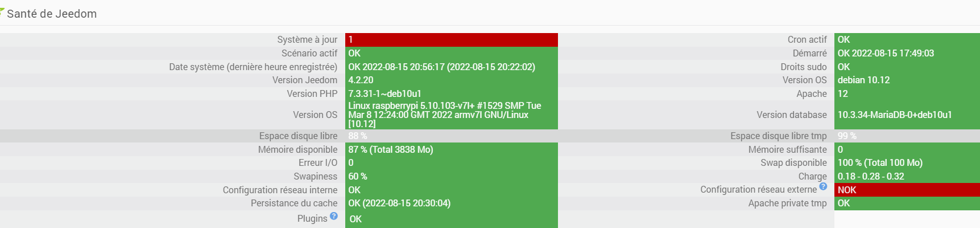The height and width of the screenshot is (228, 980).
Task: Click the Espace disque libre tmp 99 % value
Action: [847, 136]
